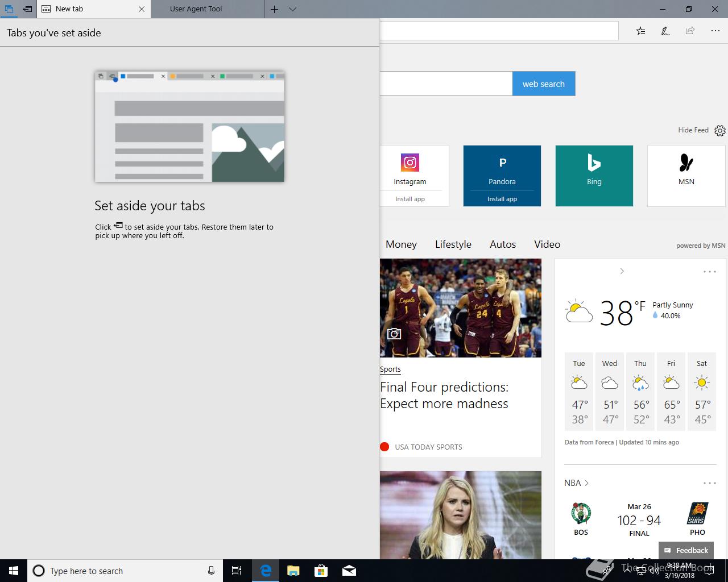Open the Favorites hub star icon
This screenshot has width=728, height=582.
[x=640, y=31]
